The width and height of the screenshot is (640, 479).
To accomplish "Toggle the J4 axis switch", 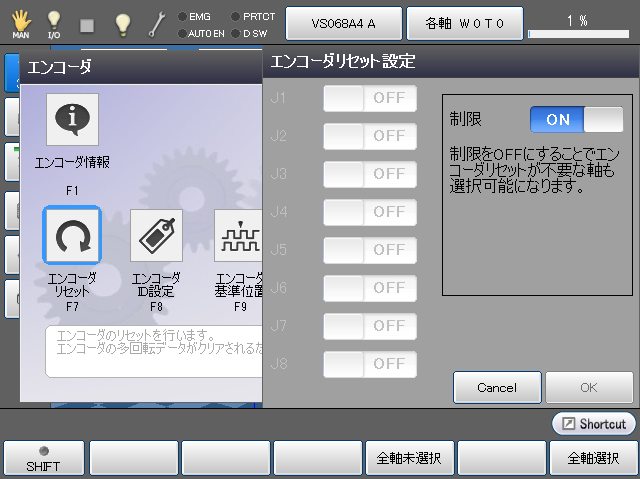I will point(369,212).
